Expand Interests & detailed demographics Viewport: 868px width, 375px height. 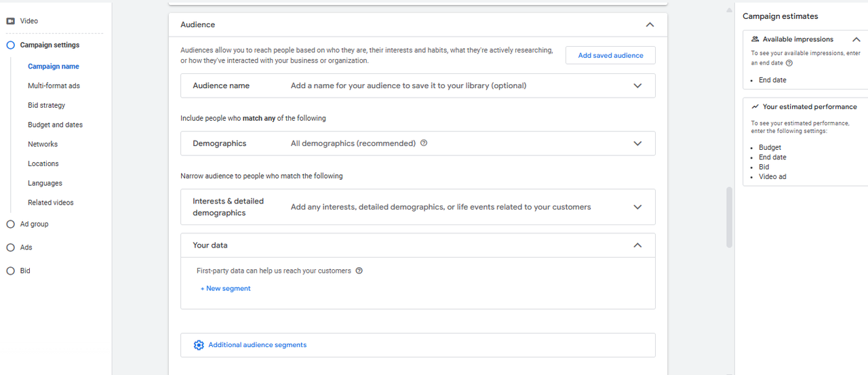click(637, 207)
